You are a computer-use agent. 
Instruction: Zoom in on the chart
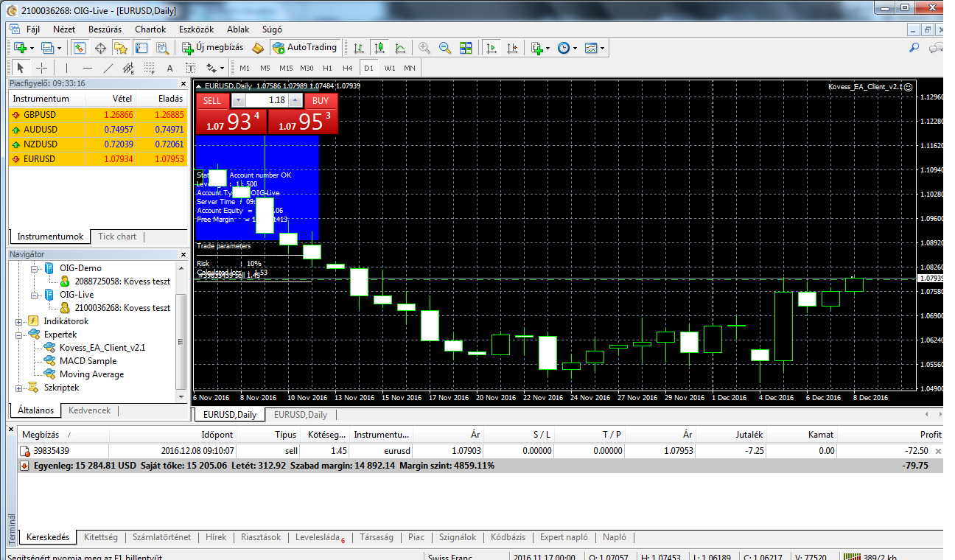tap(424, 47)
